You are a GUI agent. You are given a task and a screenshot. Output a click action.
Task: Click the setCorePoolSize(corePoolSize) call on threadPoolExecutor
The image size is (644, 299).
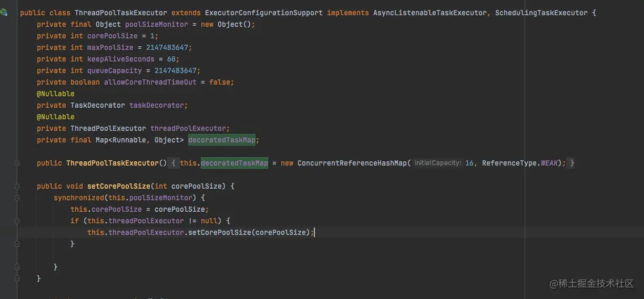(249, 233)
